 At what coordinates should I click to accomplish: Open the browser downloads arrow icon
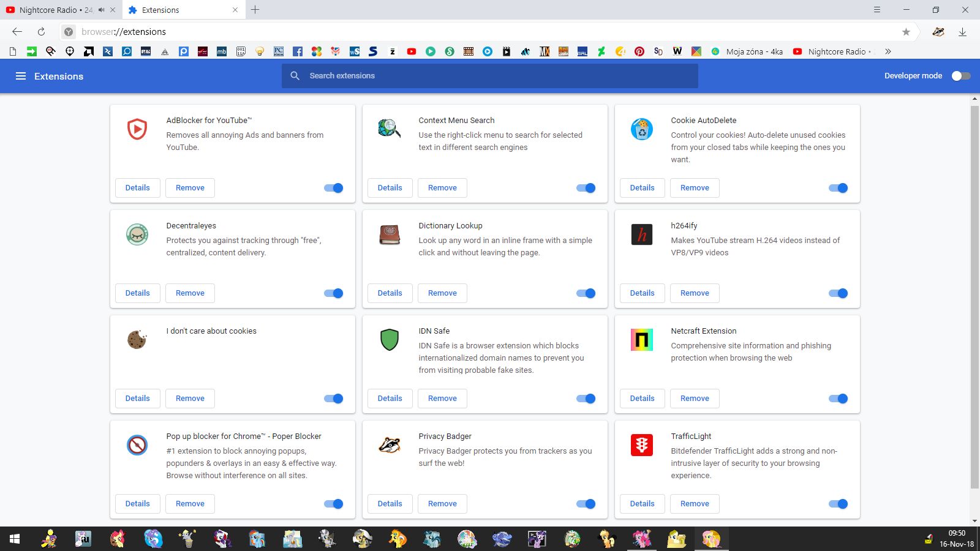tap(962, 32)
